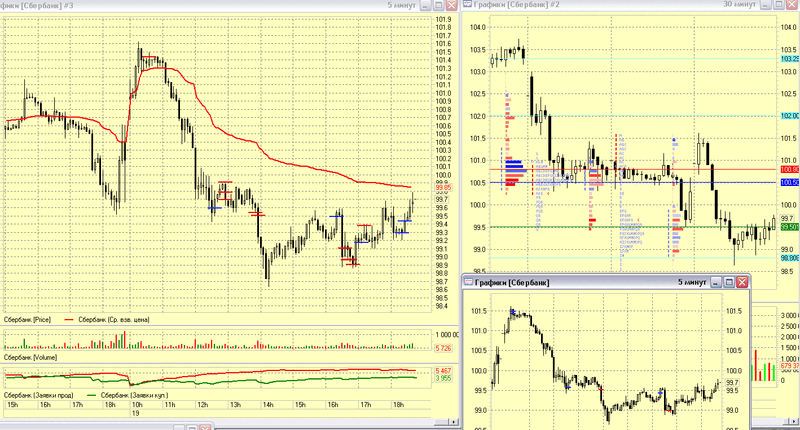800x430 pixels.
Task: Click the chart icon in the front Графики [Сбербанк] title bar
Action: pos(468,282)
